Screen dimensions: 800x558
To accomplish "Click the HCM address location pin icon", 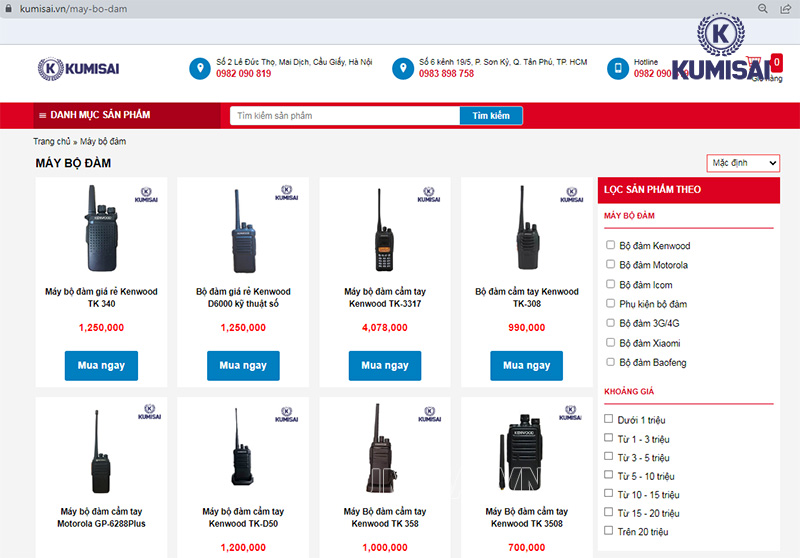I will 403,68.
